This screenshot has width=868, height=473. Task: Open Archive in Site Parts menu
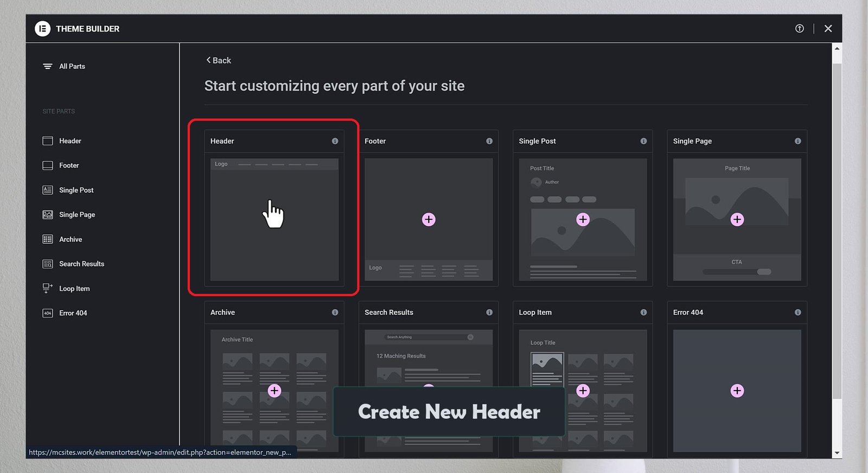71,239
